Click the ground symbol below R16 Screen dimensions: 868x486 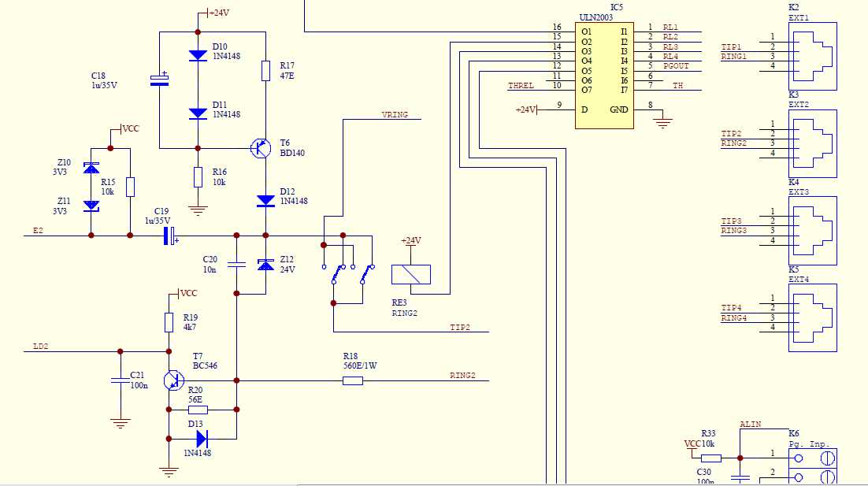198,210
